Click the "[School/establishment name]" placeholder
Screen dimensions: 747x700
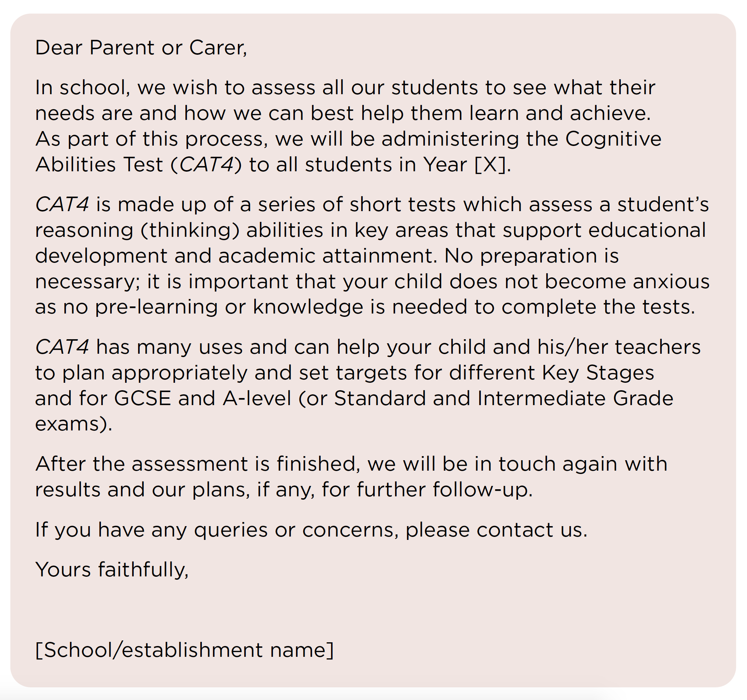pyautogui.click(x=184, y=650)
